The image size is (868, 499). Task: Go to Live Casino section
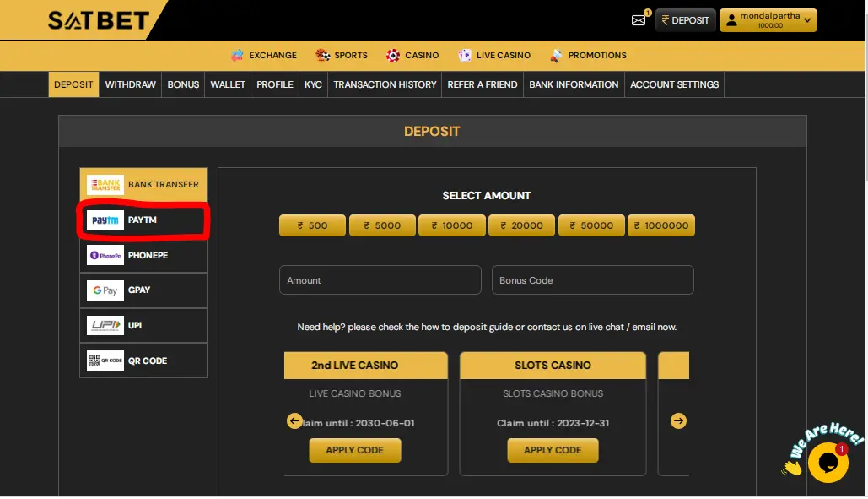[x=494, y=56]
